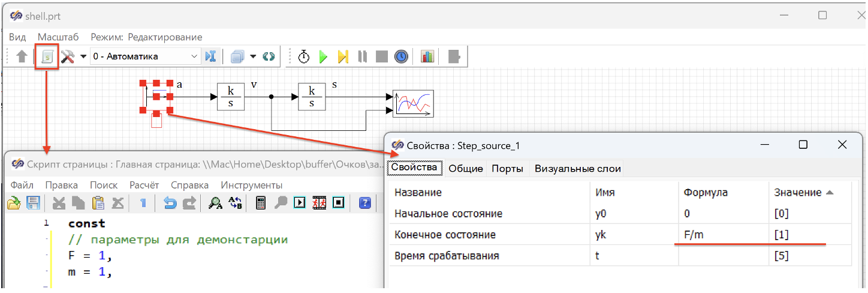Screen dimensions: 868x293
Task: Select the first k/s integrator block
Action: point(231,97)
